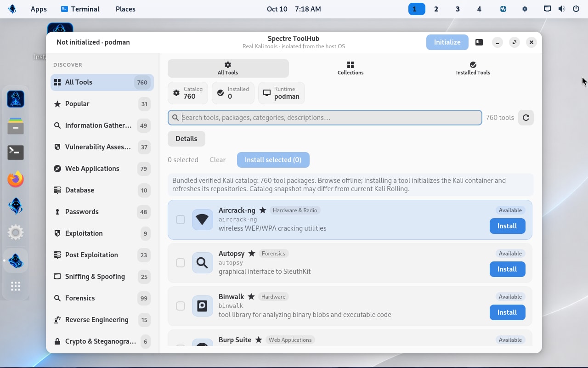
Task: Click the Install selected (0) button
Action: pos(273,160)
